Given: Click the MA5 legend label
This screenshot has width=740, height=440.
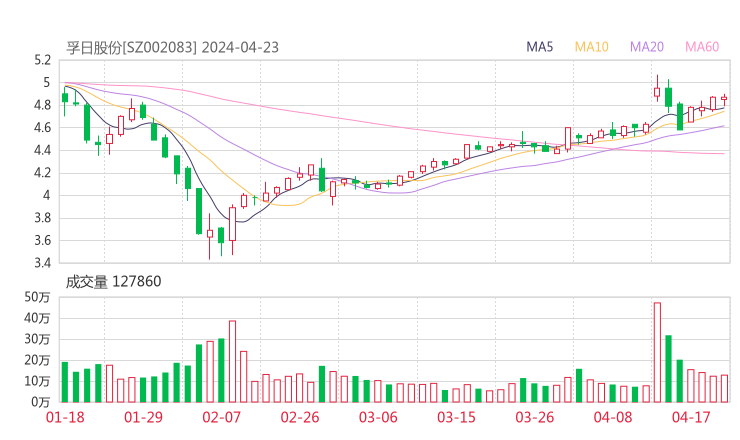Looking at the screenshot, I should [x=539, y=47].
